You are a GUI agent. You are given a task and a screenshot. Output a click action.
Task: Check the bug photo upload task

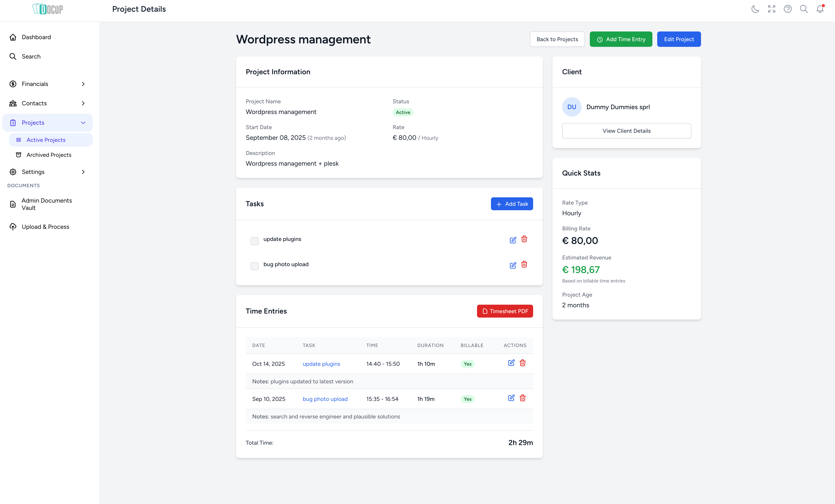point(254,266)
